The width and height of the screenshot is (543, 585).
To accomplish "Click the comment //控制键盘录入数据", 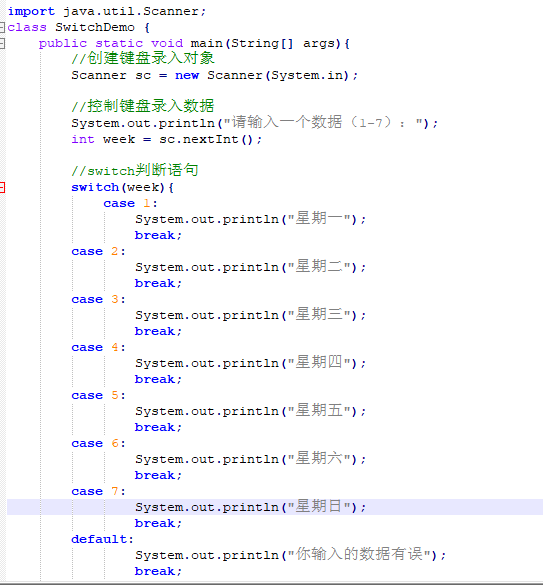I will [143, 106].
